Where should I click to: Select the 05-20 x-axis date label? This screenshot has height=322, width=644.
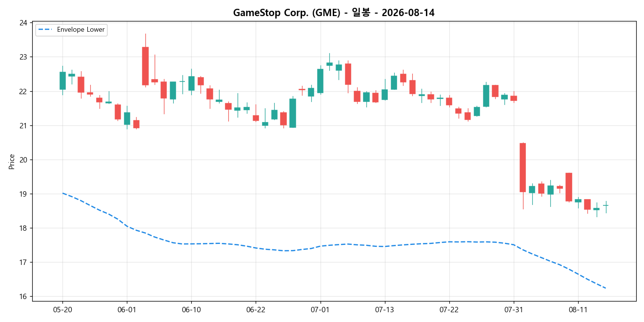62,310
